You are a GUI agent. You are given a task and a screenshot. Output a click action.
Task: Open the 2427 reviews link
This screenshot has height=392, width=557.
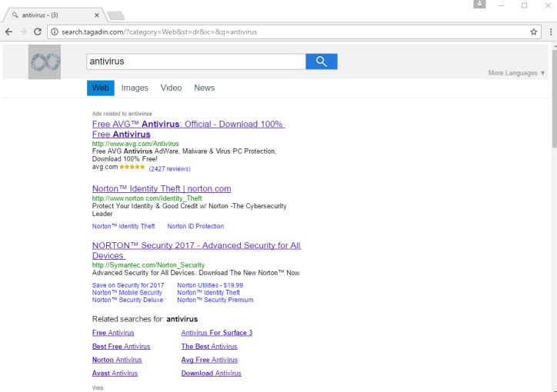170,169
